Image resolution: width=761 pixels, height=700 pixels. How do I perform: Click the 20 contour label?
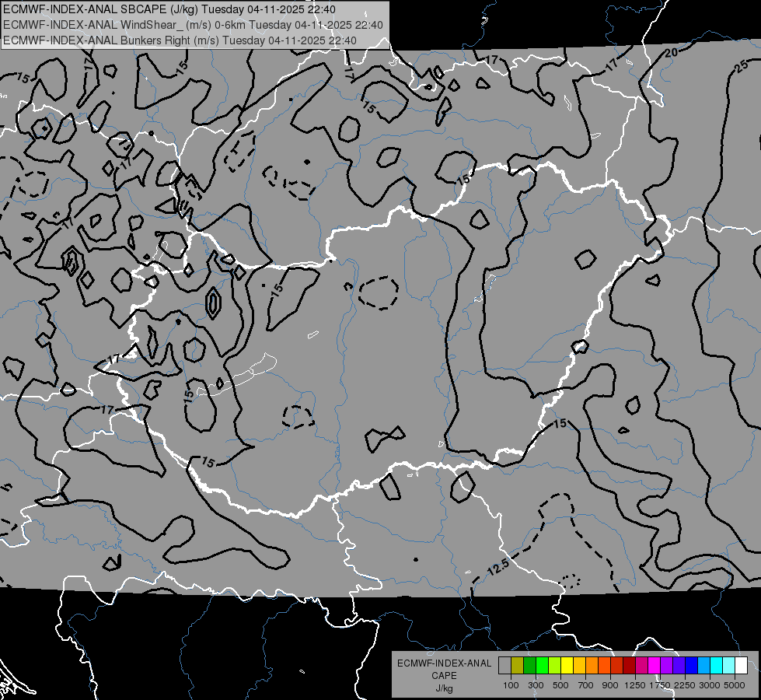[671, 53]
